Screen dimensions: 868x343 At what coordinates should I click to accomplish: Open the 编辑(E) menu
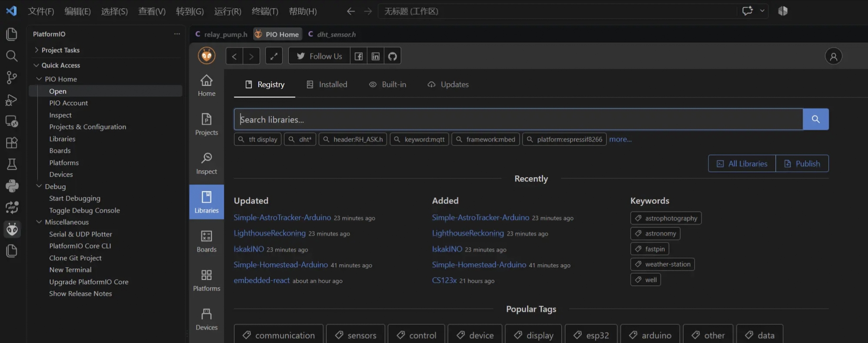77,11
